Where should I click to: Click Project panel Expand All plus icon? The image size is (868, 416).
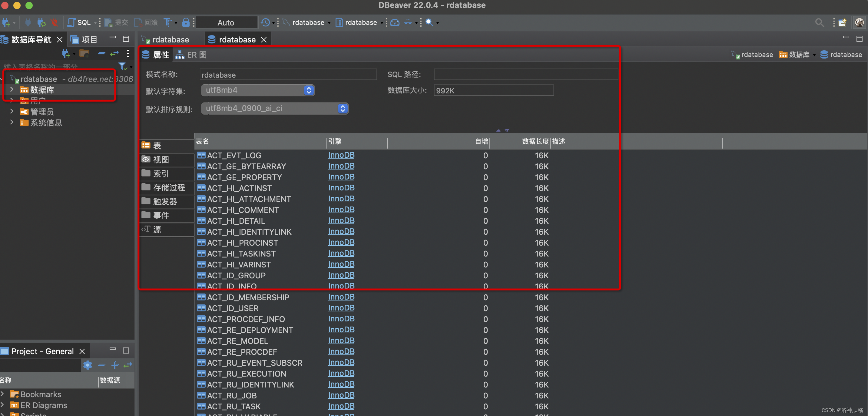(x=115, y=365)
